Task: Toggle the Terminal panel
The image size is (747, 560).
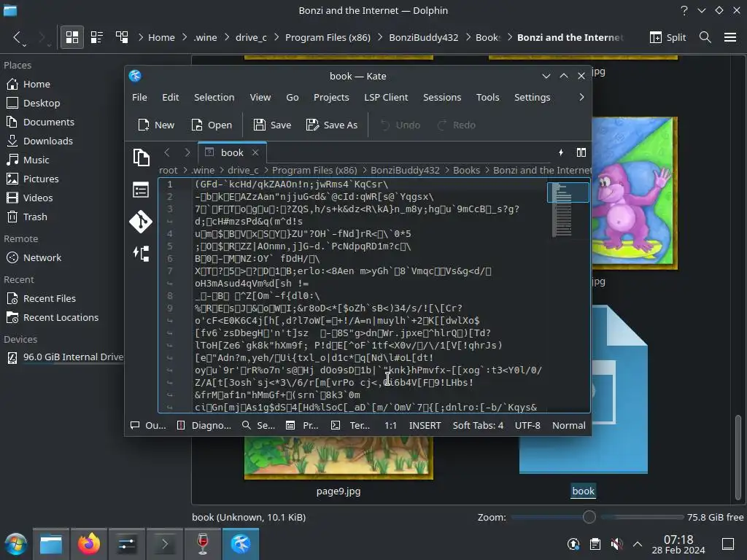Action: [x=351, y=425]
